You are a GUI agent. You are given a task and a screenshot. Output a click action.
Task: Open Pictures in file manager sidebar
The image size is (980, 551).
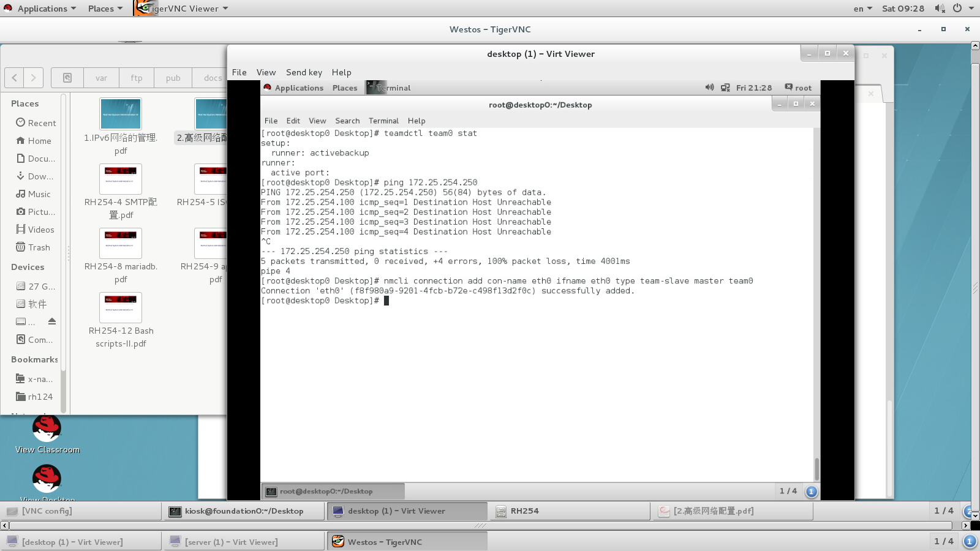tap(36, 212)
